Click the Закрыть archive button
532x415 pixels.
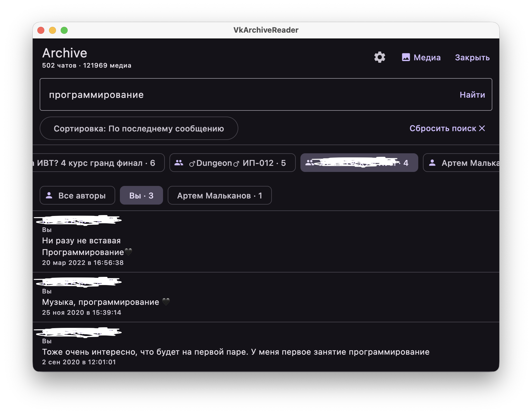pyautogui.click(x=472, y=57)
